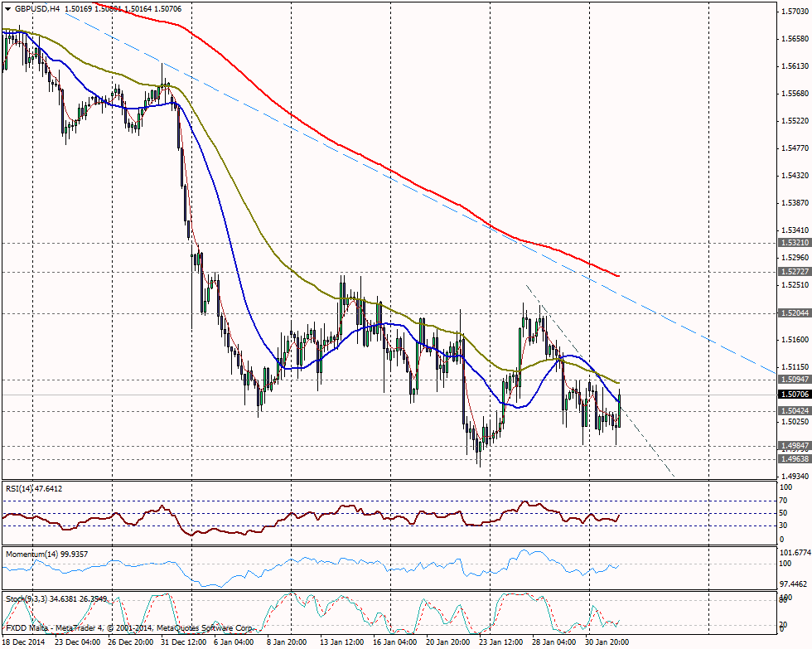Select the 1.50947 price level label
The height and width of the screenshot is (649, 812).
[x=794, y=380]
